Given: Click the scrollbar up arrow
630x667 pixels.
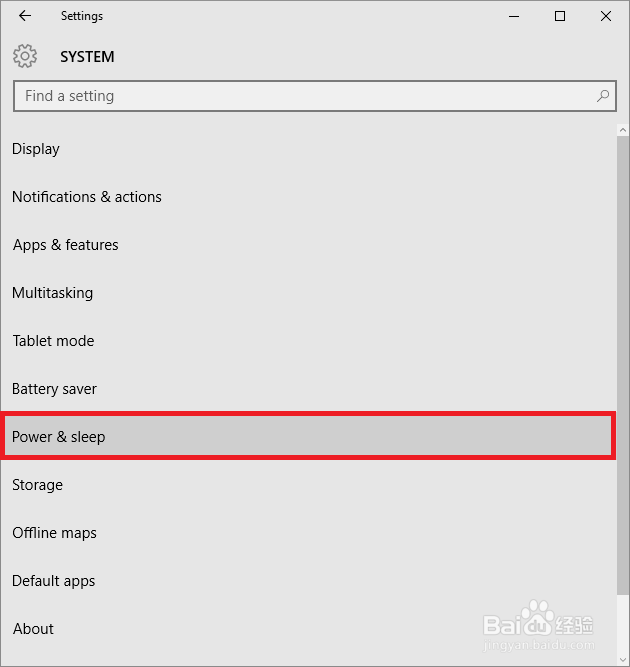Looking at the screenshot, I should point(622,130).
